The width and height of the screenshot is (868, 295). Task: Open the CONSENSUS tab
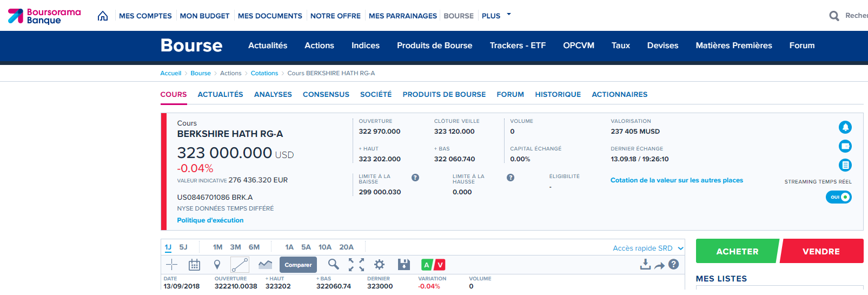[x=326, y=94]
